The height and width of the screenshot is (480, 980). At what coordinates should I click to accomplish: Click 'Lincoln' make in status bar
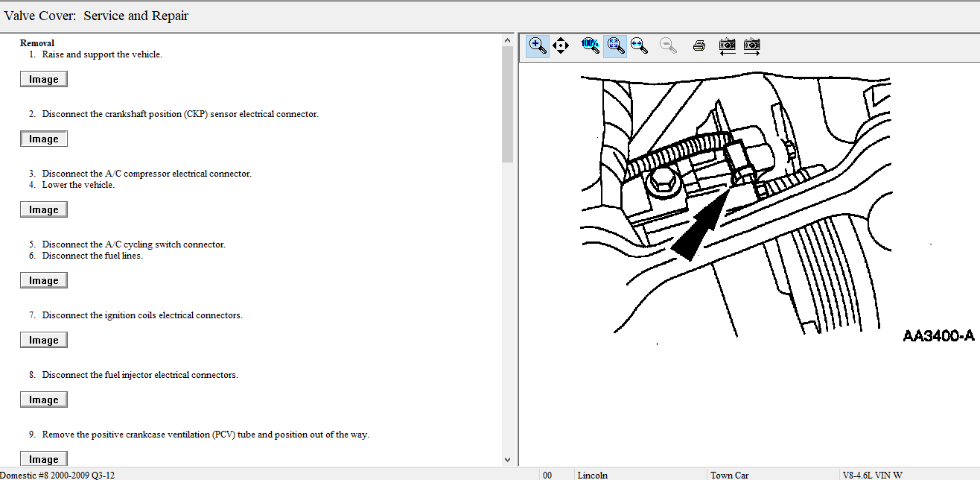593,475
